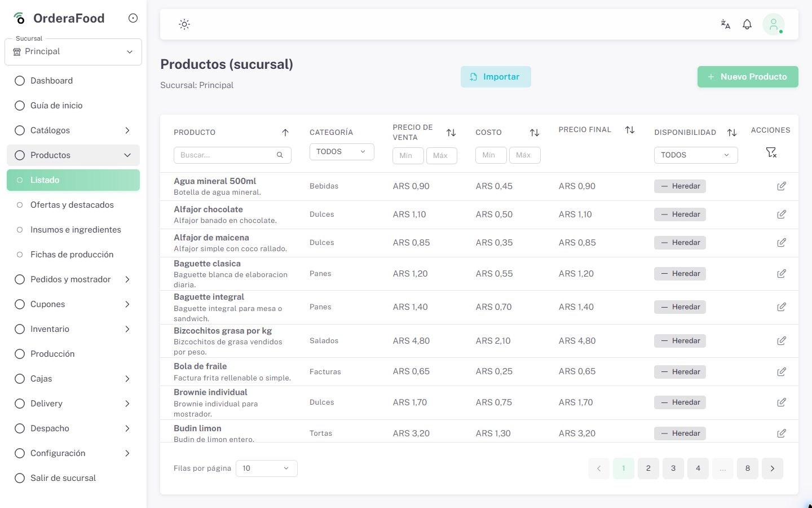Sort by Costo arrows
The height and width of the screenshot is (508, 812).
535,133
